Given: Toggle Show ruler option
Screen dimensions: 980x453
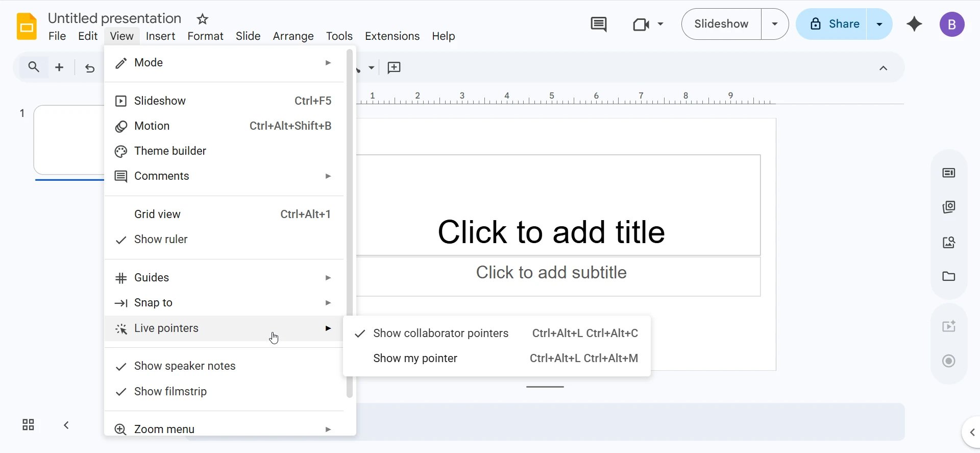Looking at the screenshot, I should [161, 240].
